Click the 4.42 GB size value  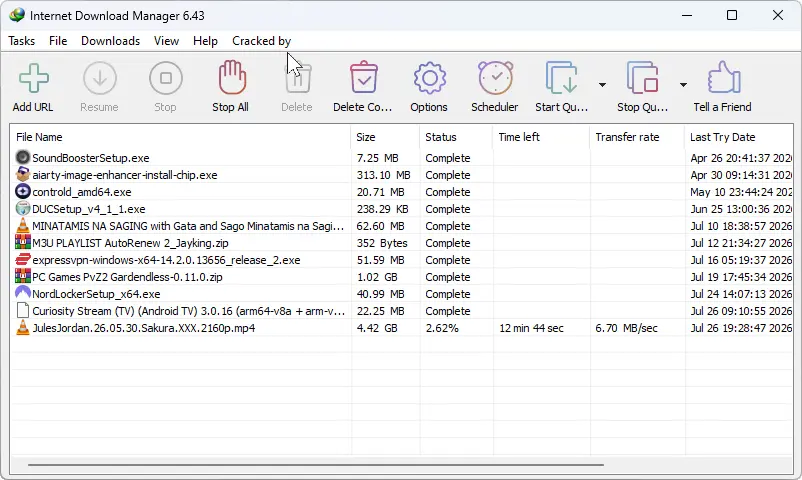[377, 328]
